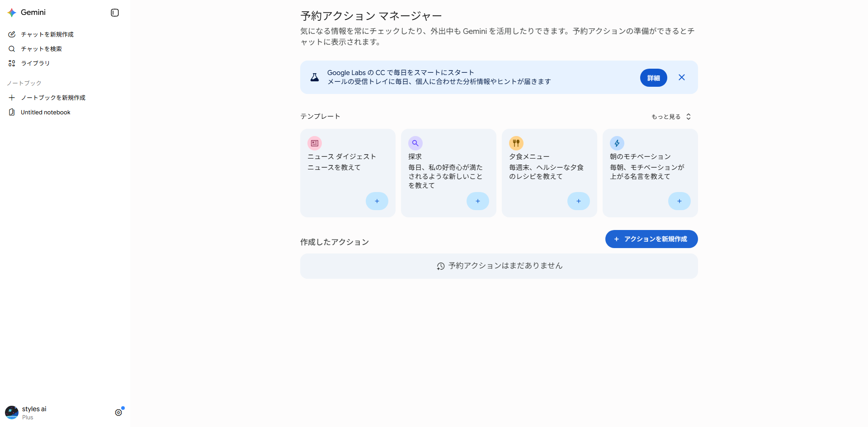This screenshot has height=427, width=868.
Task: Add the 夕食メニュー template with plus
Action: [x=579, y=201]
